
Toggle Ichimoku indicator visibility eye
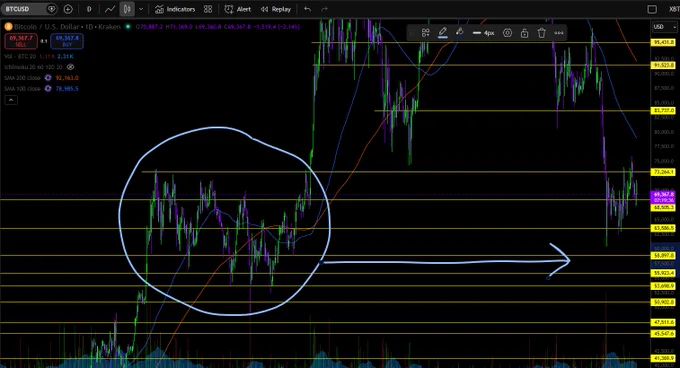70,67
